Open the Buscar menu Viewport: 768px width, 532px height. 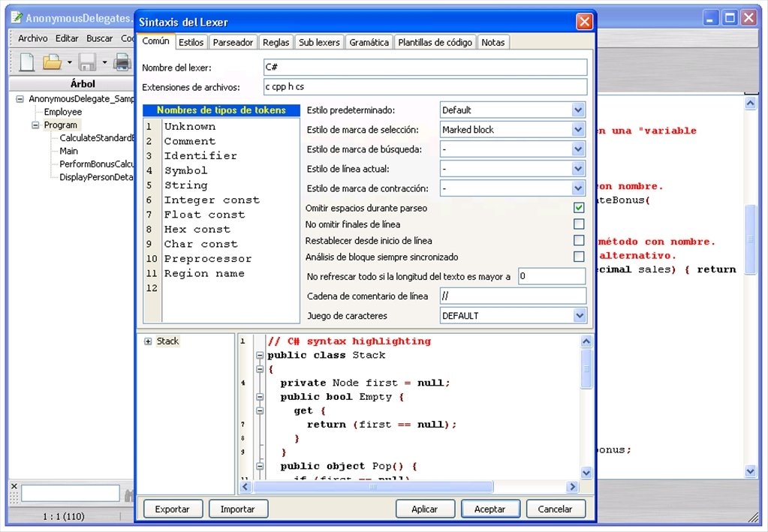pos(99,38)
